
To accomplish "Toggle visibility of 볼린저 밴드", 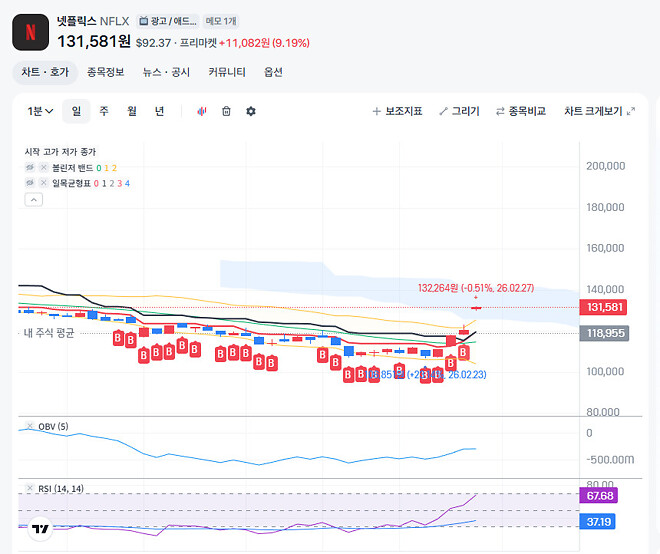I will (x=30, y=168).
